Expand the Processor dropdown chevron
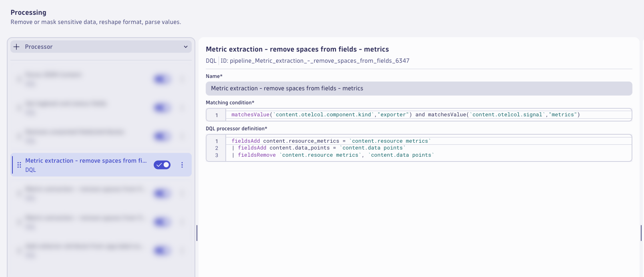The image size is (644, 277). 186,47
